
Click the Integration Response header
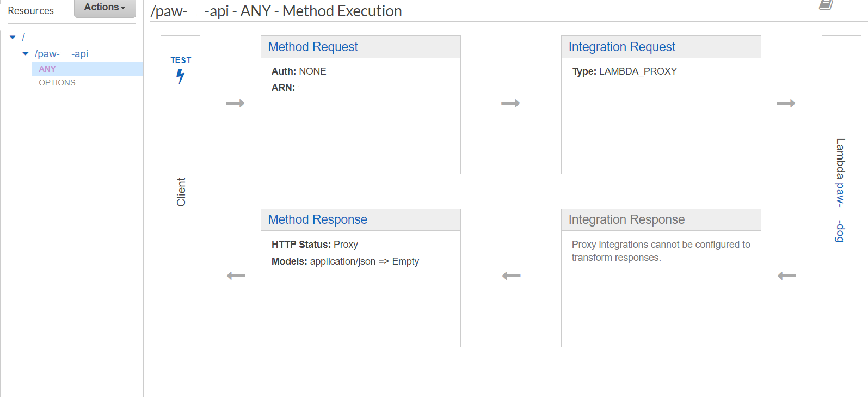tap(626, 219)
